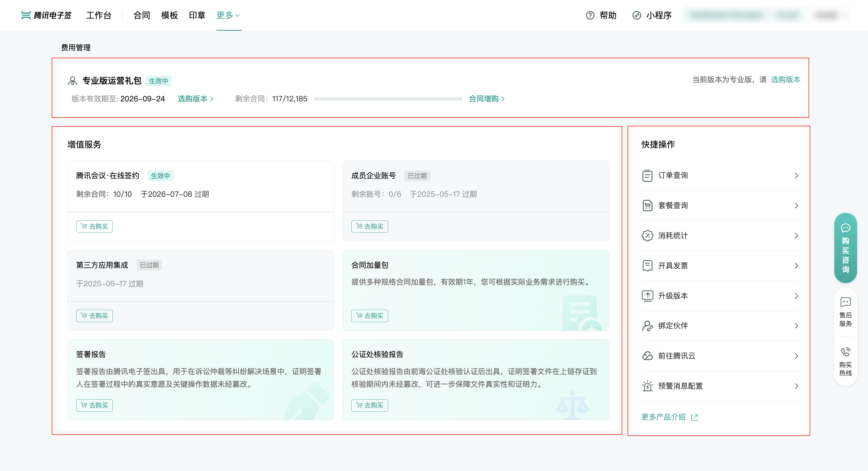
Task: Click the 绑定伙伴 partner icon
Action: (x=647, y=326)
